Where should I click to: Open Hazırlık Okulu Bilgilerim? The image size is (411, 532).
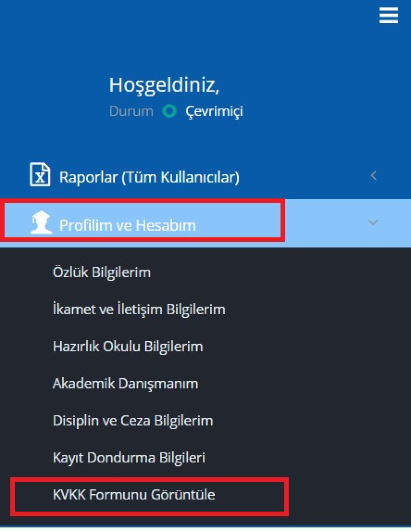[x=128, y=346]
